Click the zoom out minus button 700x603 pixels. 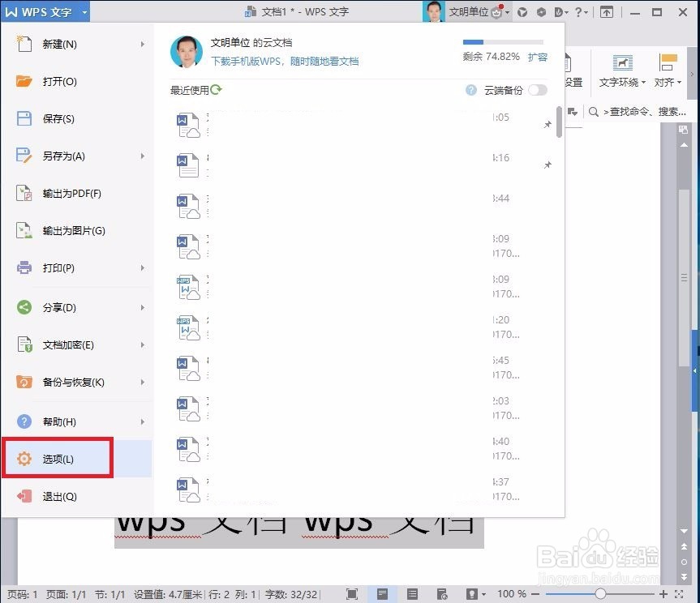[535, 594]
